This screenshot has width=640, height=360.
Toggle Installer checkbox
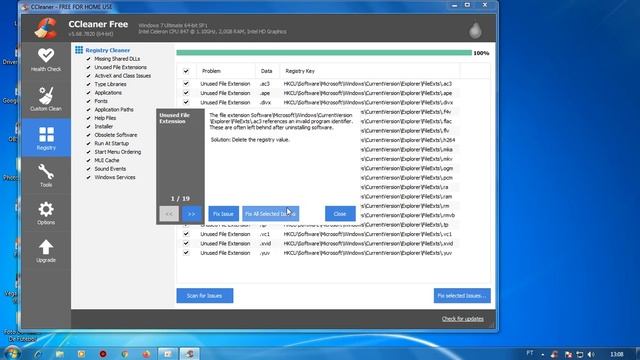coord(89,127)
